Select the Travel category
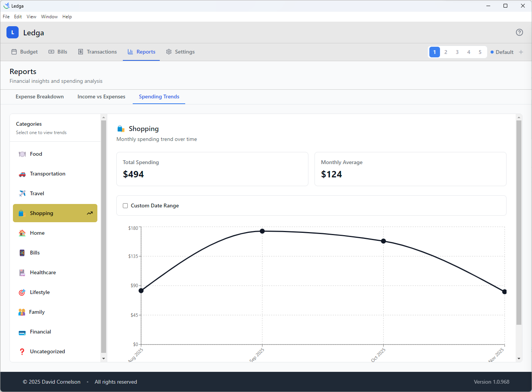Image resolution: width=532 pixels, height=392 pixels. [55, 193]
